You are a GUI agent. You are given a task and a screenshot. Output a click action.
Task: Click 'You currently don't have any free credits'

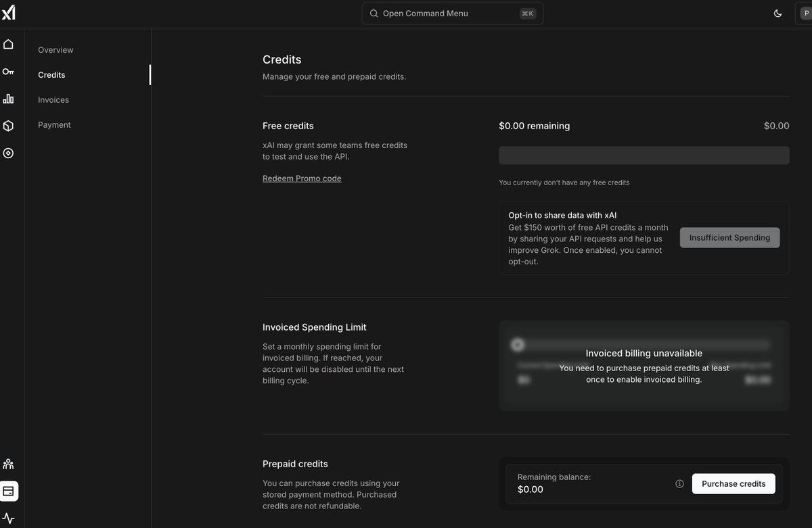(564, 183)
